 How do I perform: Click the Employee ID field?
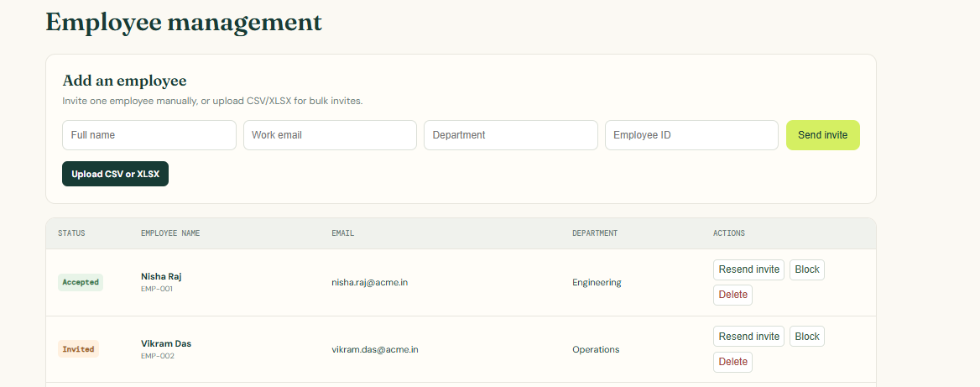point(691,135)
